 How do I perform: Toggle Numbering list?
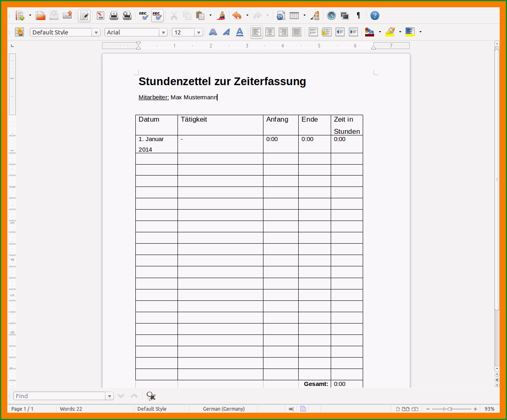click(x=313, y=32)
